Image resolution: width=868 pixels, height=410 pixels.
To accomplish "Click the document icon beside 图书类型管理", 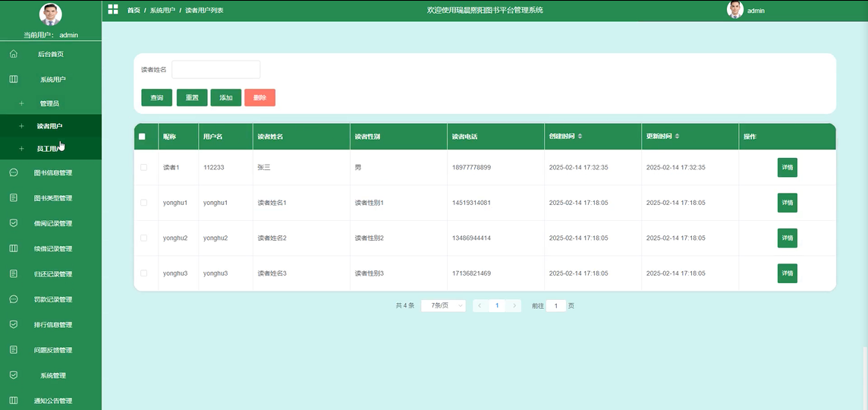I will pos(14,198).
